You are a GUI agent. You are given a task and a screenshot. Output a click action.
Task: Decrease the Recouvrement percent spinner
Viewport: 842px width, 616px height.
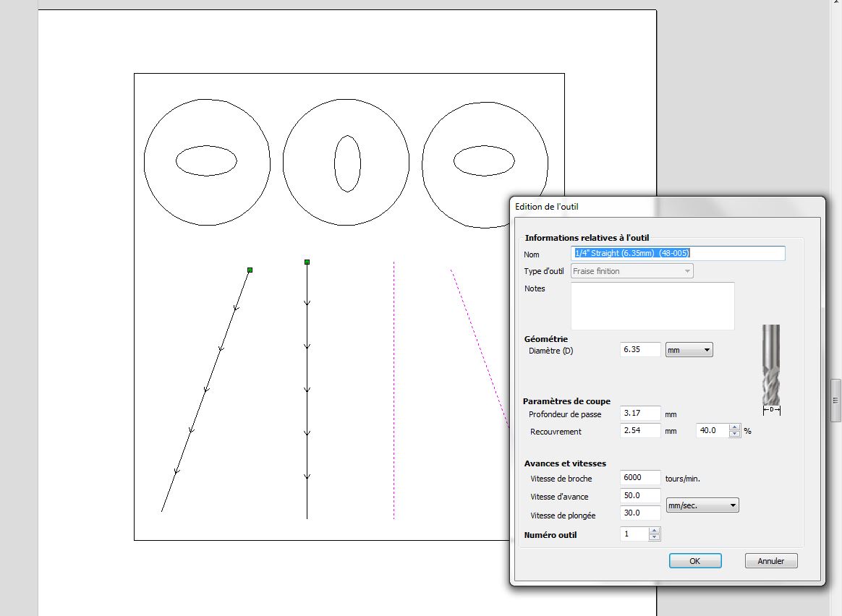(x=735, y=434)
